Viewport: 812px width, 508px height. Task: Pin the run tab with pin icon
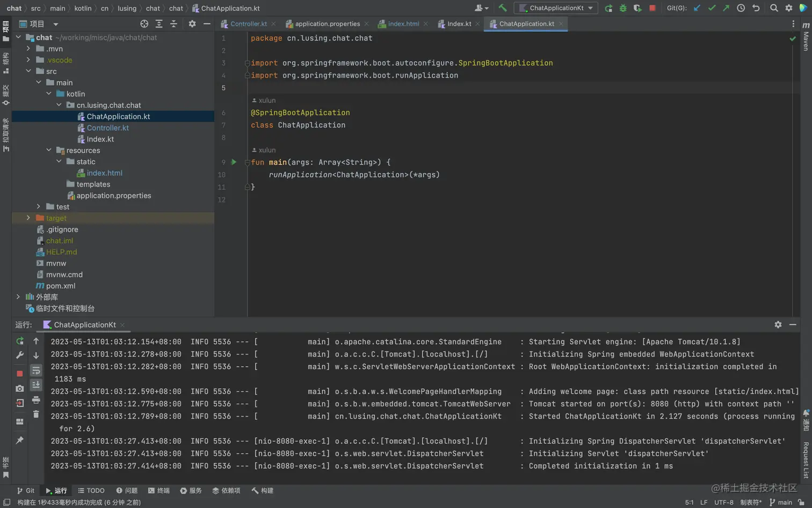coord(20,440)
